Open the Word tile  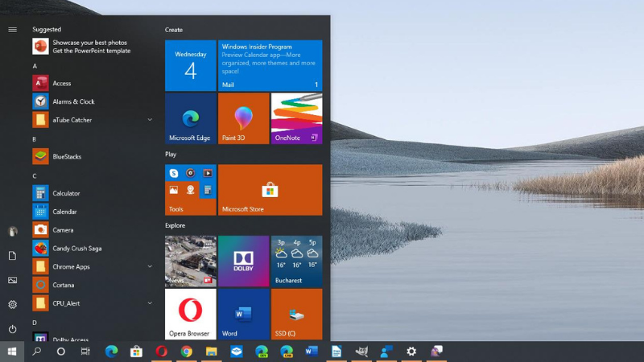click(x=244, y=314)
